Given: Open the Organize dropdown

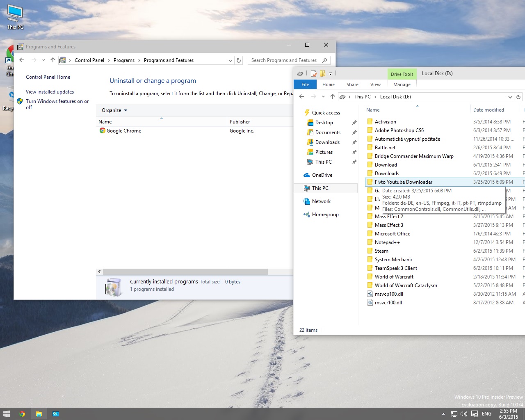Looking at the screenshot, I should [114, 110].
